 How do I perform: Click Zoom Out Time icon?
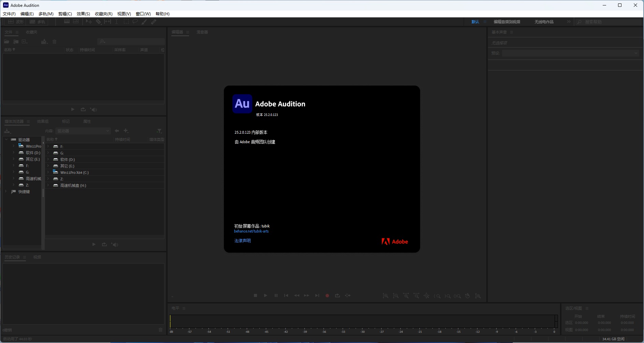coord(416,296)
